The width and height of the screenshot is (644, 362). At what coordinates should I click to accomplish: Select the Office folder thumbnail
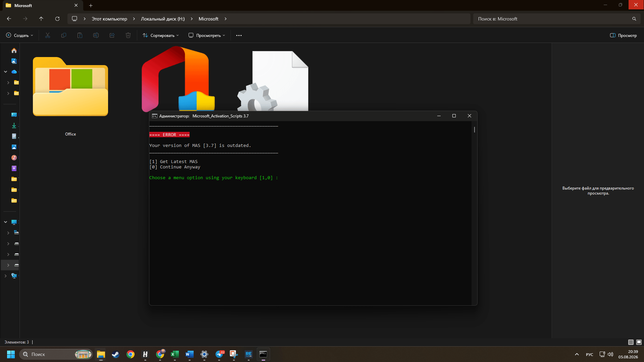coord(70,87)
